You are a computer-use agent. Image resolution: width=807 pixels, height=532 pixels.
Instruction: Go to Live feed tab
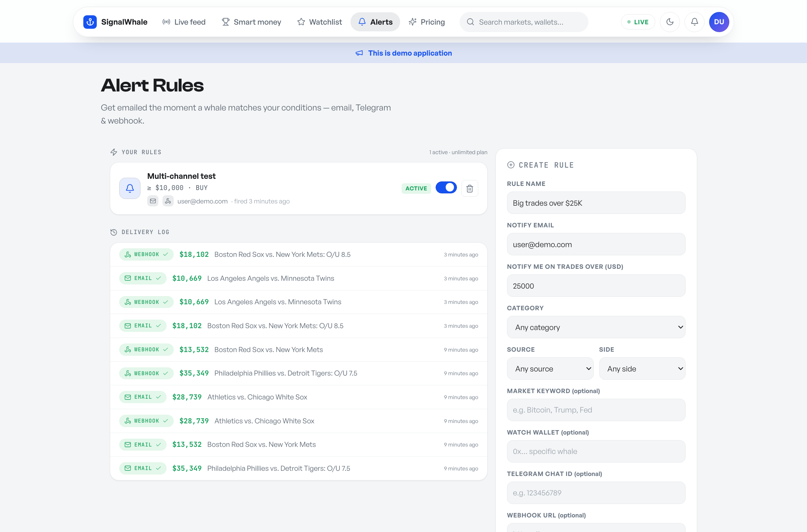(184, 22)
